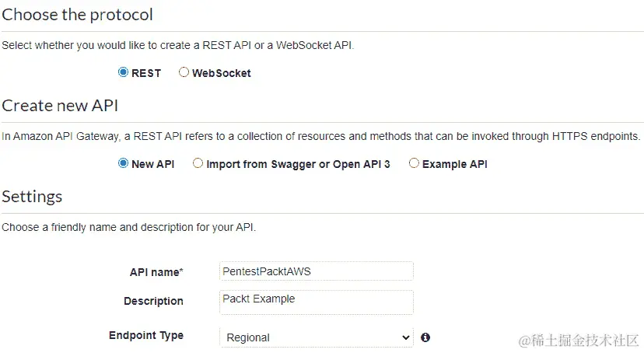Click the info icon beside Endpoint Type
The width and height of the screenshot is (644, 353).
425,337
